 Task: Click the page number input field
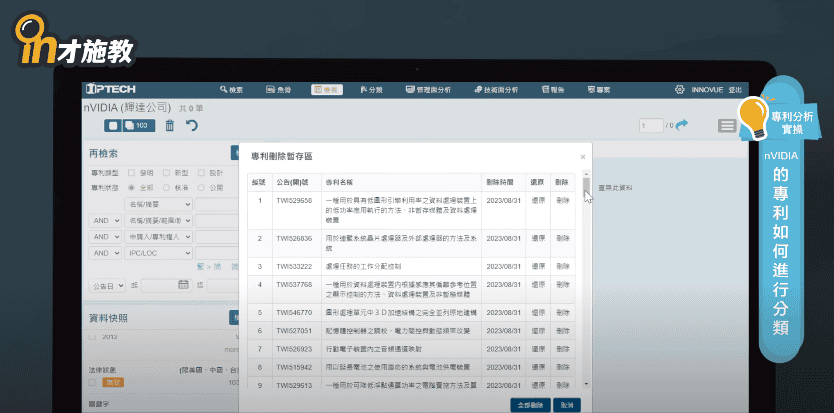point(653,125)
